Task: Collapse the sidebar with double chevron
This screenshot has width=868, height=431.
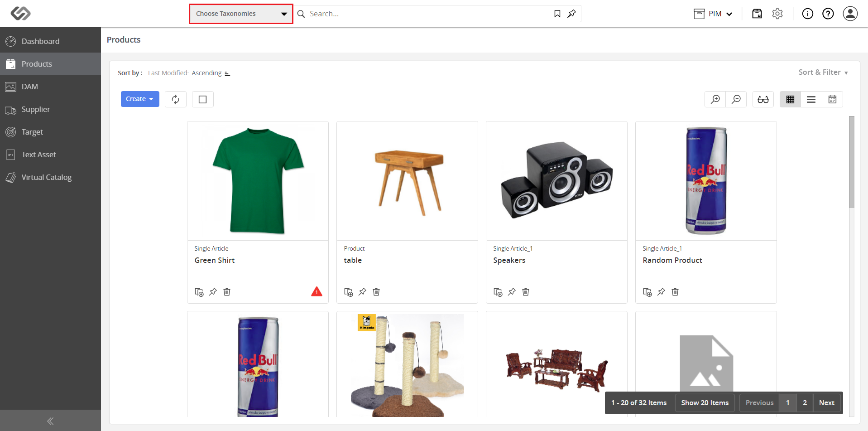Action: coord(50,421)
